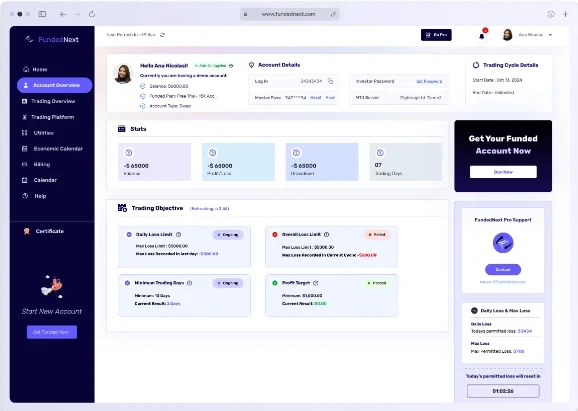The image size is (578, 411).
Task: Toggle browser sidebar panel icon
Action: (x=42, y=14)
